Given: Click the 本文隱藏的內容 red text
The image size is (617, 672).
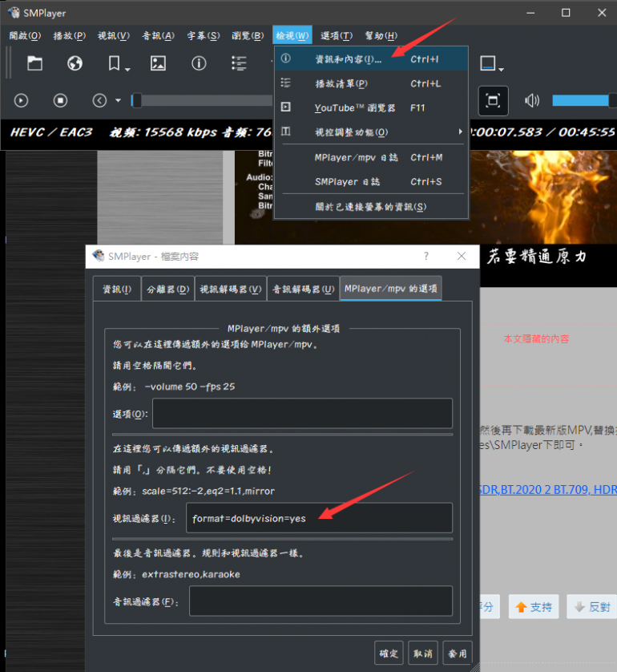Looking at the screenshot, I should coord(536,339).
